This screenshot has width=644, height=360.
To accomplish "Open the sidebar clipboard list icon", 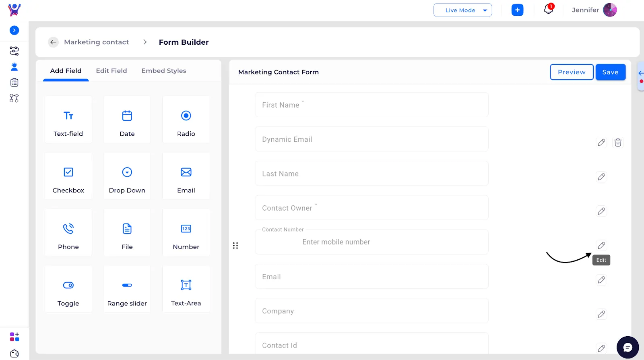I will [x=14, y=83].
